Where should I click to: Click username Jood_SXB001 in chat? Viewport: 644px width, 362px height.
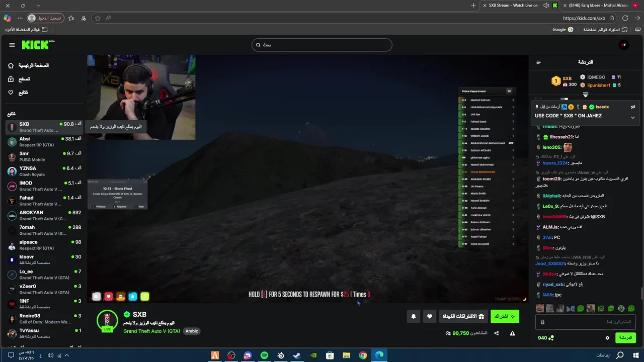550,263
